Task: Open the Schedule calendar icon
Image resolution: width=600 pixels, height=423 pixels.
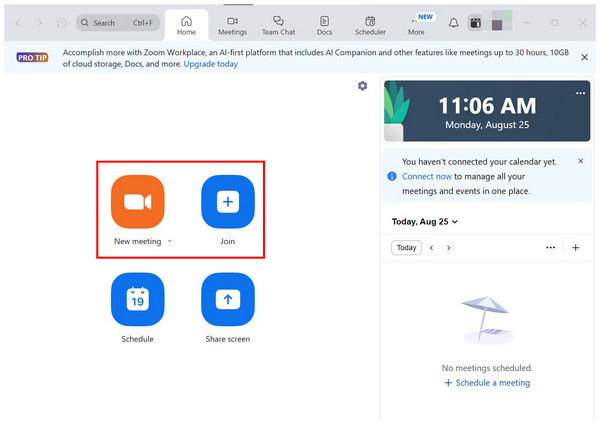Action: [x=138, y=299]
